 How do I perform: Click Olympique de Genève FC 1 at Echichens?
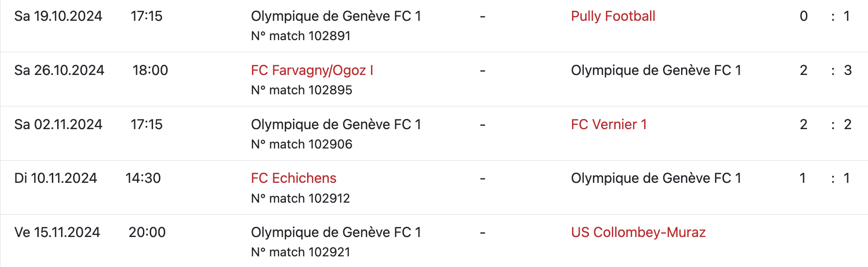[x=656, y=178]
